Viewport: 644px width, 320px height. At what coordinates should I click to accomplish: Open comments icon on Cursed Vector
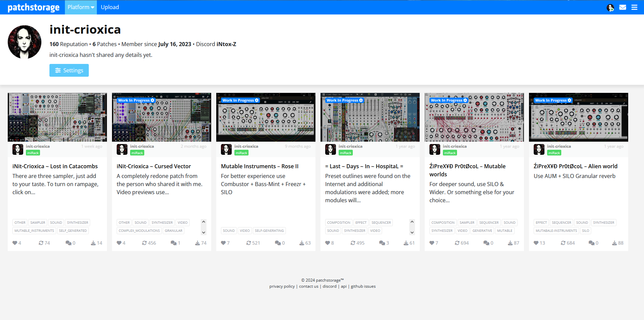point(174,243)
